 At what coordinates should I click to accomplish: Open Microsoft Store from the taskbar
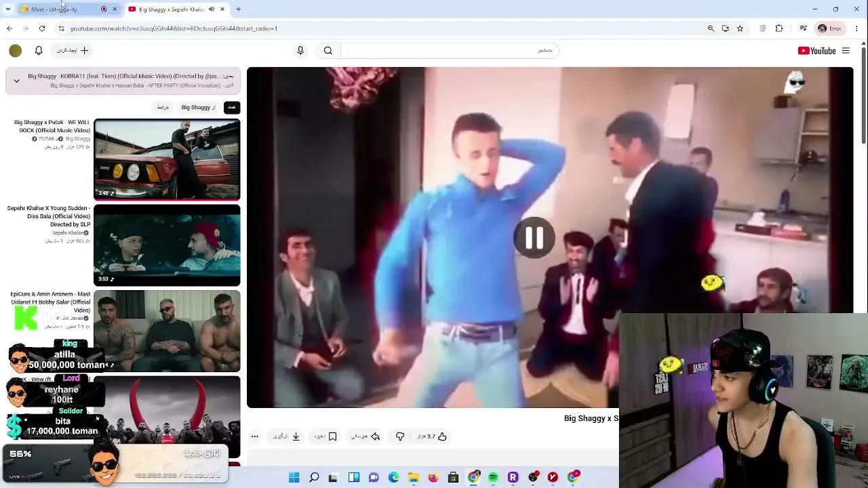pyautogui.click(x=453, y=478)
